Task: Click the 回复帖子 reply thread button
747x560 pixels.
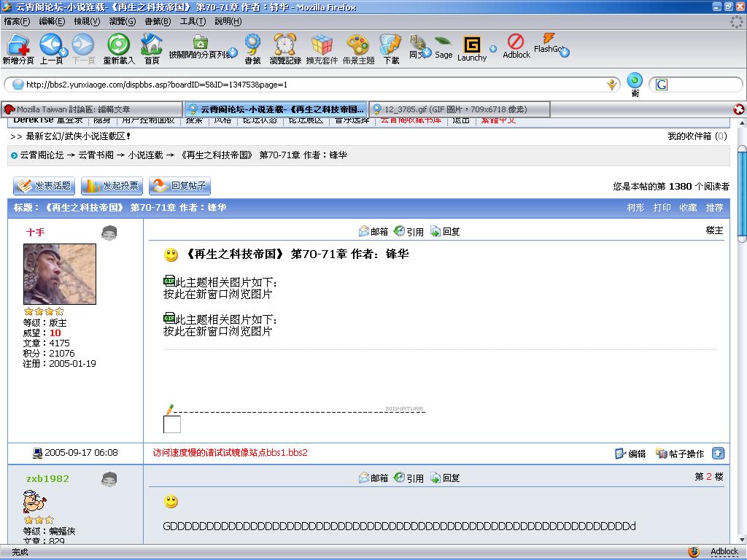Action: tap(179, 186)
